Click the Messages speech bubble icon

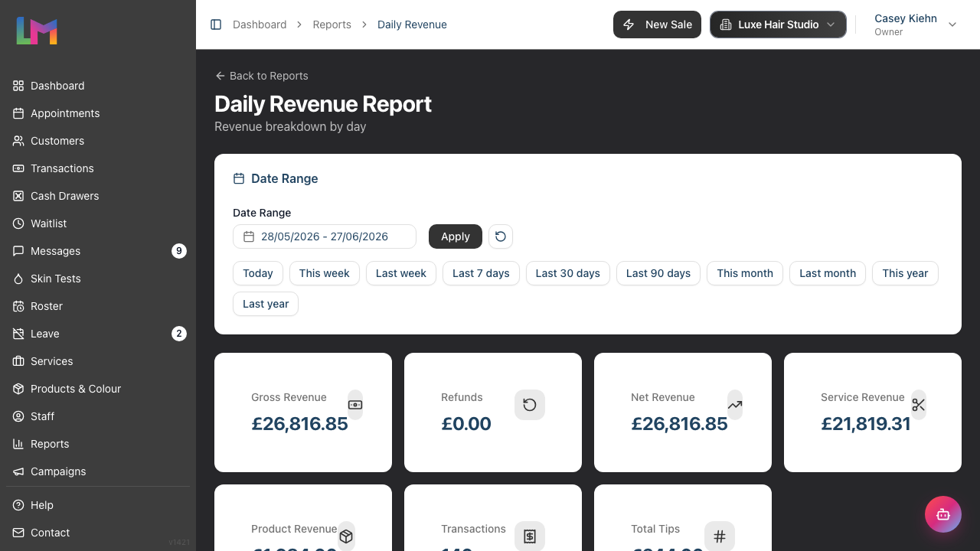click(x=18, y=251)
